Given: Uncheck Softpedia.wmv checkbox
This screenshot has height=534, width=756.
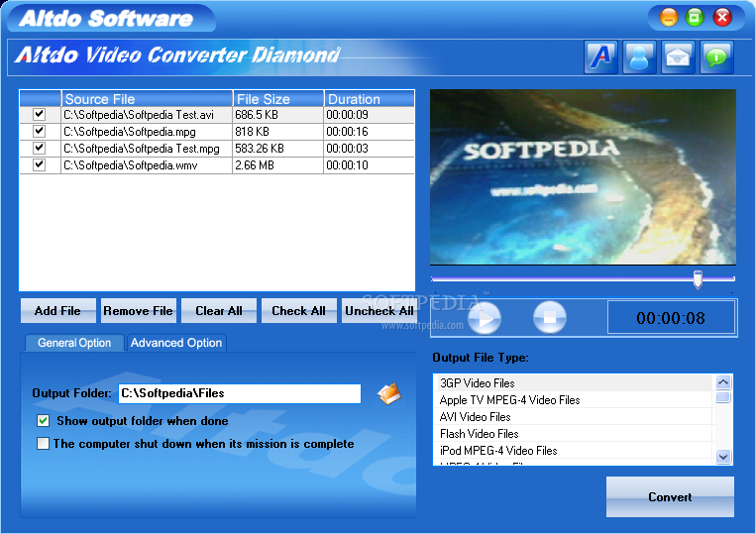Looking at the screenshot, I should pos(39,164).
